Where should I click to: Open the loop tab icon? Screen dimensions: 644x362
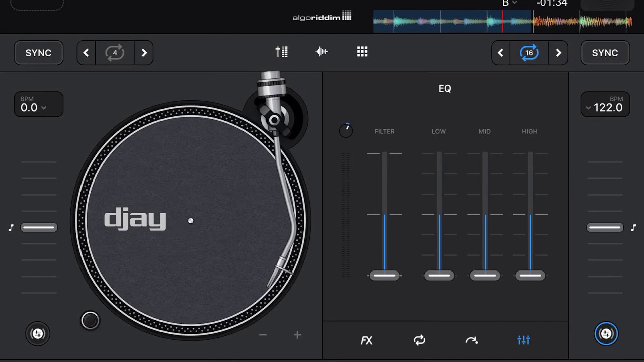[x=419, y=340]
